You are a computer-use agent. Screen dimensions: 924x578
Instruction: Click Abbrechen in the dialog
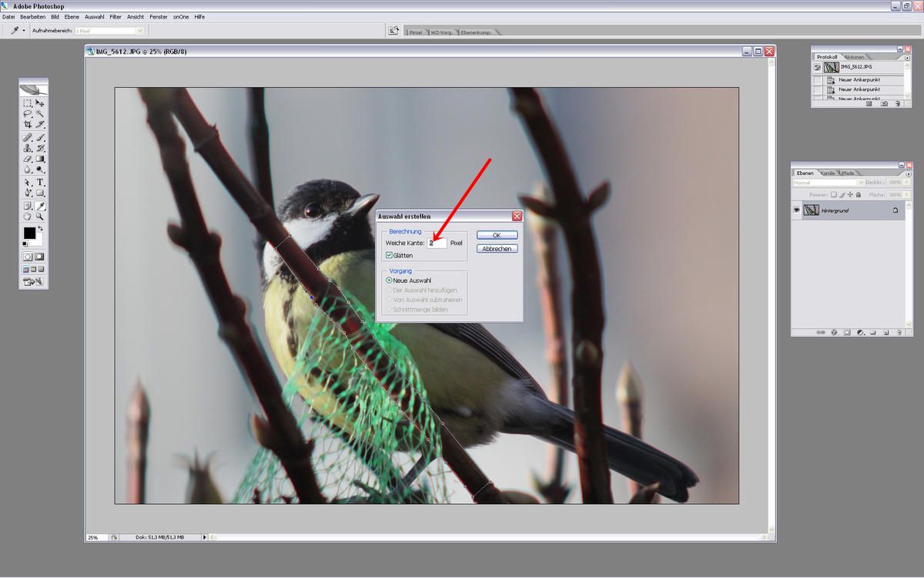pyautogui.click(x=497, y=249)
